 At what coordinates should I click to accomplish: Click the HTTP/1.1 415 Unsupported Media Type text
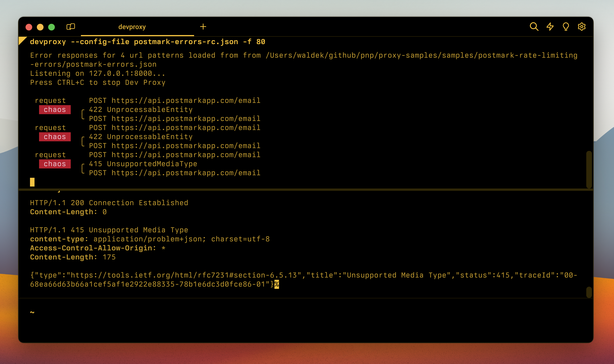tap(109, 229)
